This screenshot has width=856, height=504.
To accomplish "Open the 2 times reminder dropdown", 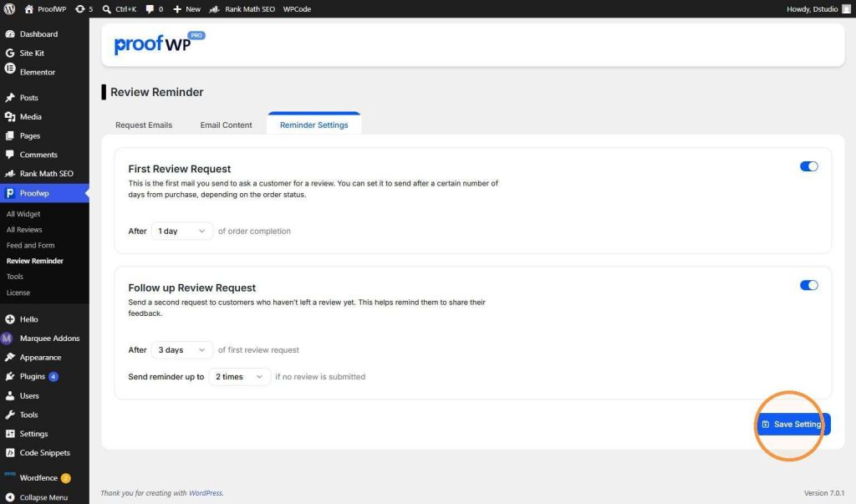I will (240, 377).
